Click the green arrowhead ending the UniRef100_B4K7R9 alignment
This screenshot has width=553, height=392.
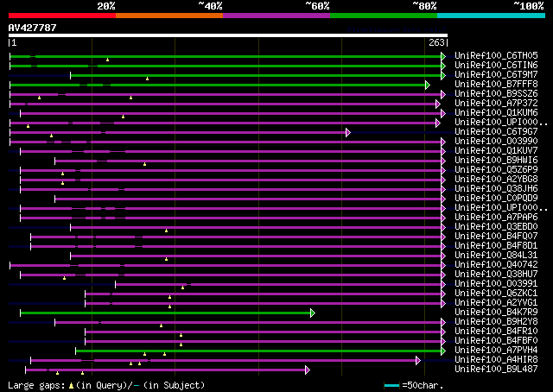312,313
